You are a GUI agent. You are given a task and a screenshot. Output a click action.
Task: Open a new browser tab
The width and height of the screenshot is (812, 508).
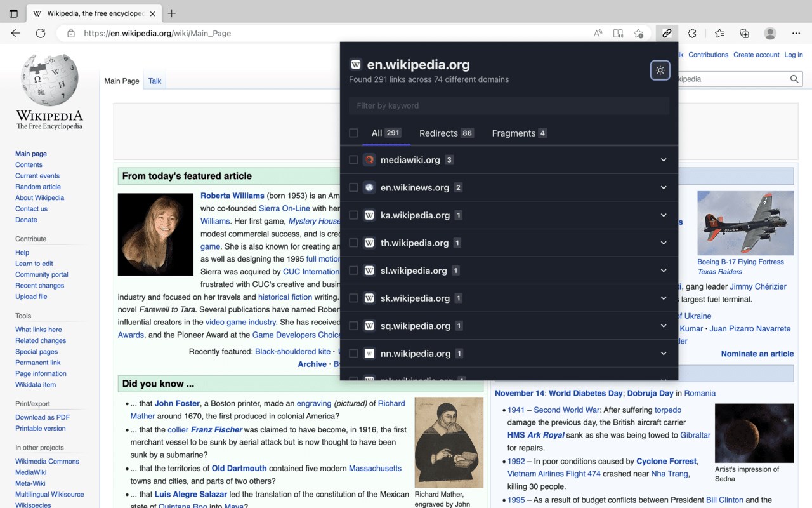171,13
